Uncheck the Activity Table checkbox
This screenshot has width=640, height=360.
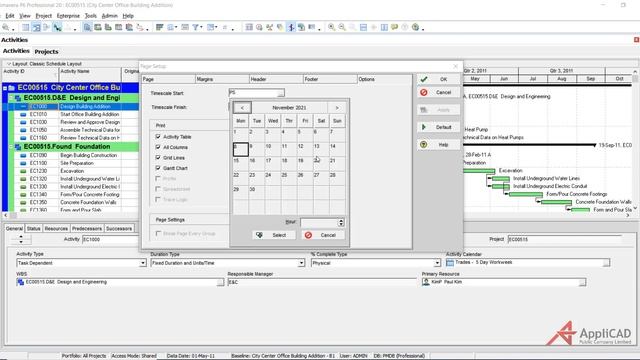point(158,136)
